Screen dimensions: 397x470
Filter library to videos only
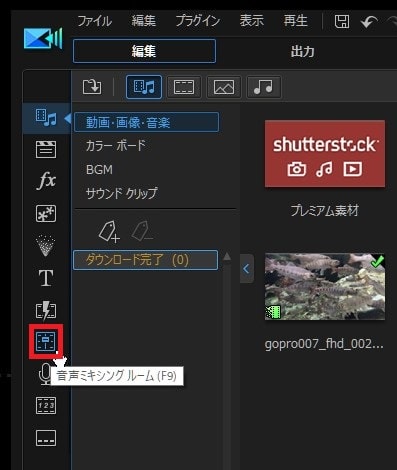point(184,87)
